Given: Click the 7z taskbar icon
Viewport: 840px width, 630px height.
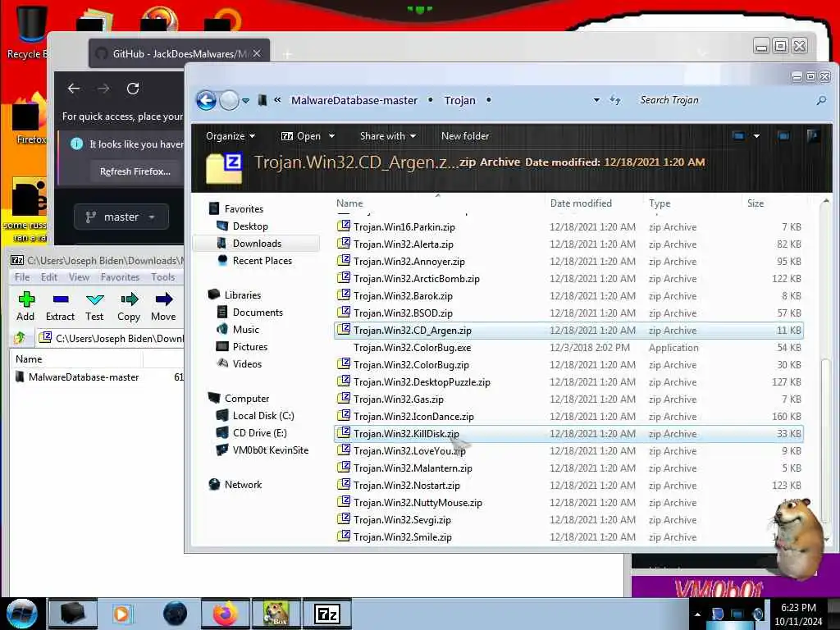Looking at the screenshot, I should click(327, 614).
